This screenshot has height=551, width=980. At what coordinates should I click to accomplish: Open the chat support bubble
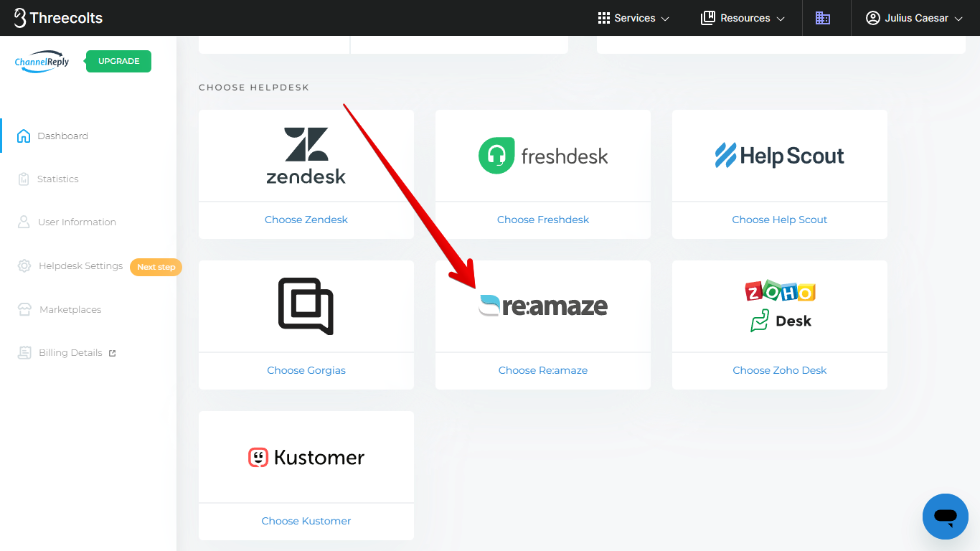(x=945, y=516)
